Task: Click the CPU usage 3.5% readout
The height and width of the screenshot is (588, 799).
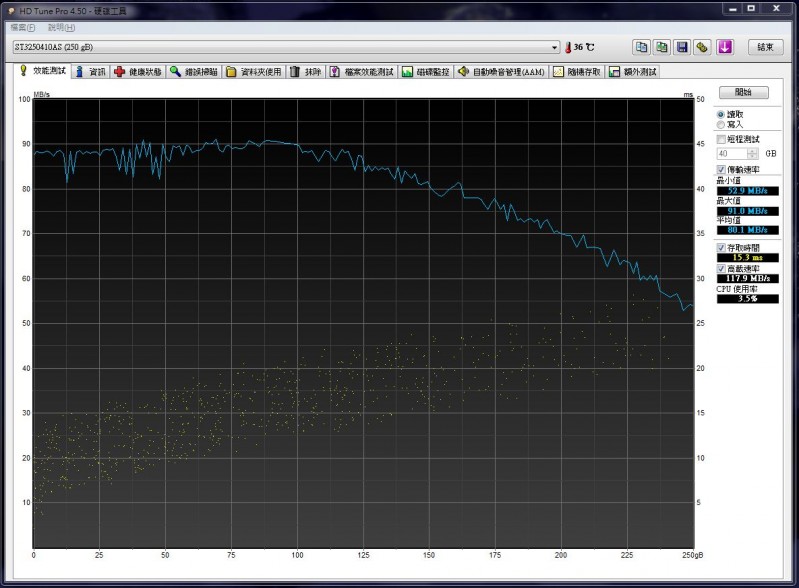Action: click(748, 299)
